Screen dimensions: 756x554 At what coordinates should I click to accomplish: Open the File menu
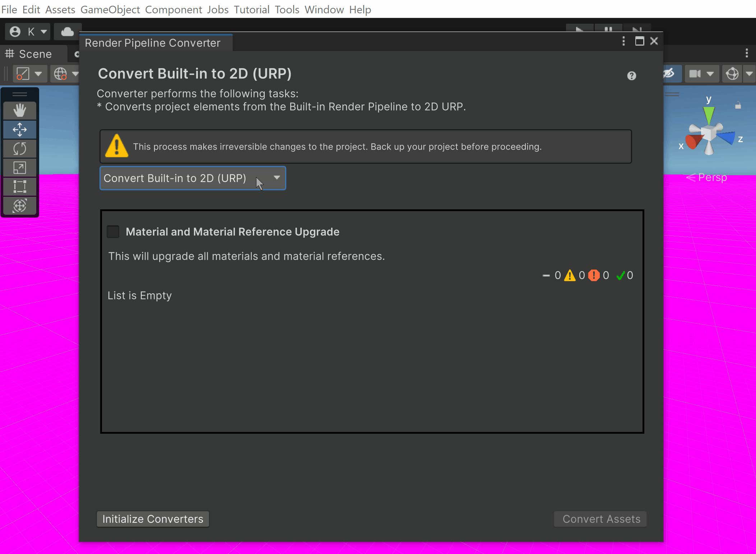(9, 9)
